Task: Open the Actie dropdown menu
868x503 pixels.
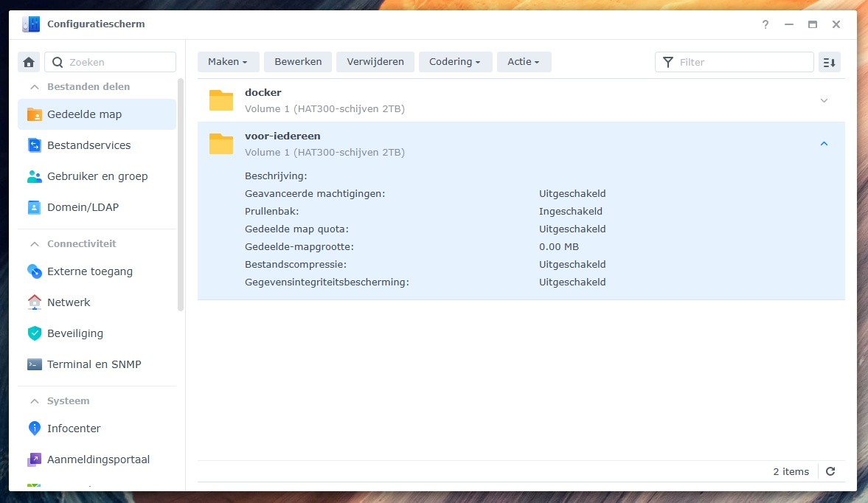Action: tap(524, 62)
